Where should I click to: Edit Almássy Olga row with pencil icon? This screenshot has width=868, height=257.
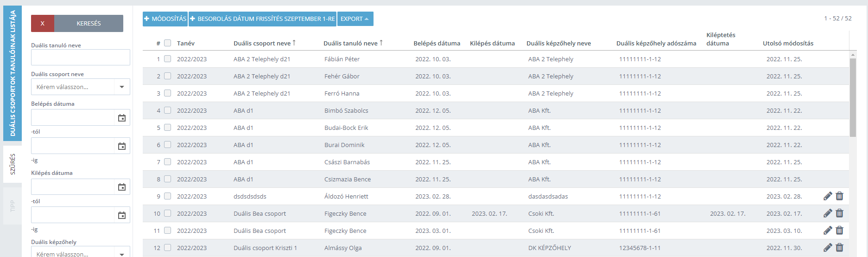pos(828,248)
